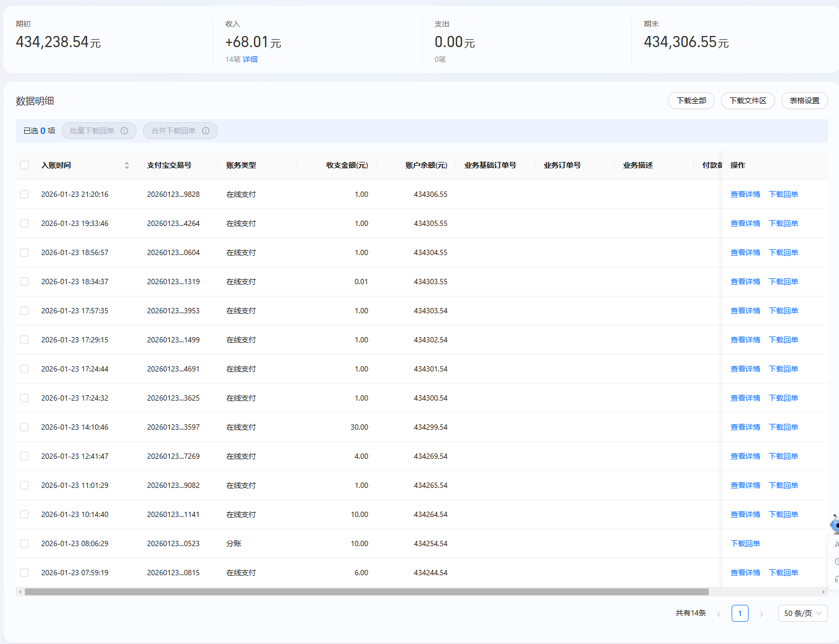Click the scrollbar left arrow
The image size is (839, 644).
[20, 592]
